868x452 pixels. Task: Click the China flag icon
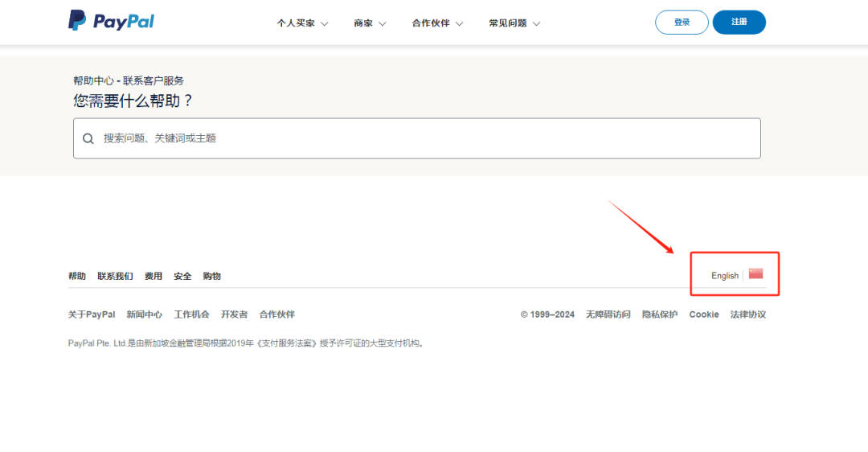(x=755, y=273)
